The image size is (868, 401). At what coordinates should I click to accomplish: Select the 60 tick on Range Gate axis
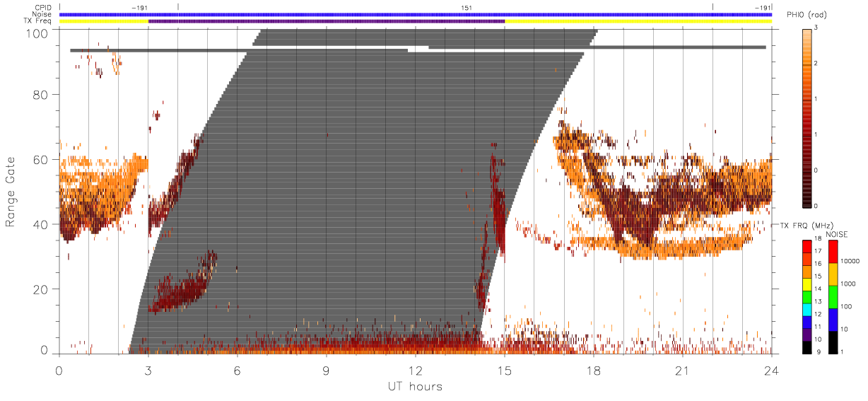pos(42,159)
